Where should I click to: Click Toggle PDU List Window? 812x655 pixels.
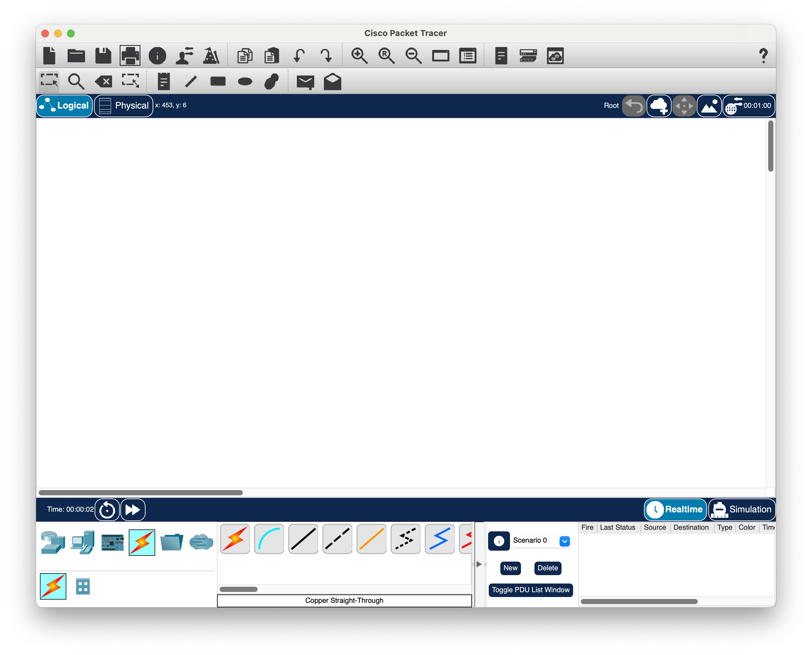point(531,590)
